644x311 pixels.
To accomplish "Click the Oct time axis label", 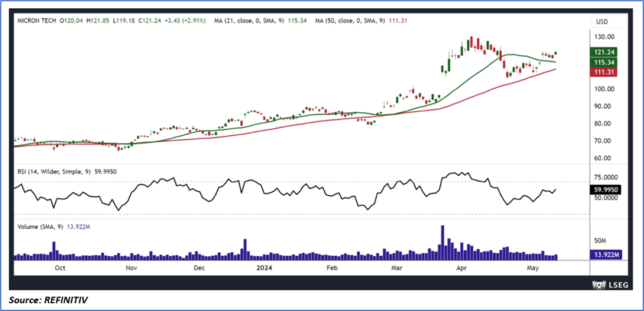I will pos(60,268).
